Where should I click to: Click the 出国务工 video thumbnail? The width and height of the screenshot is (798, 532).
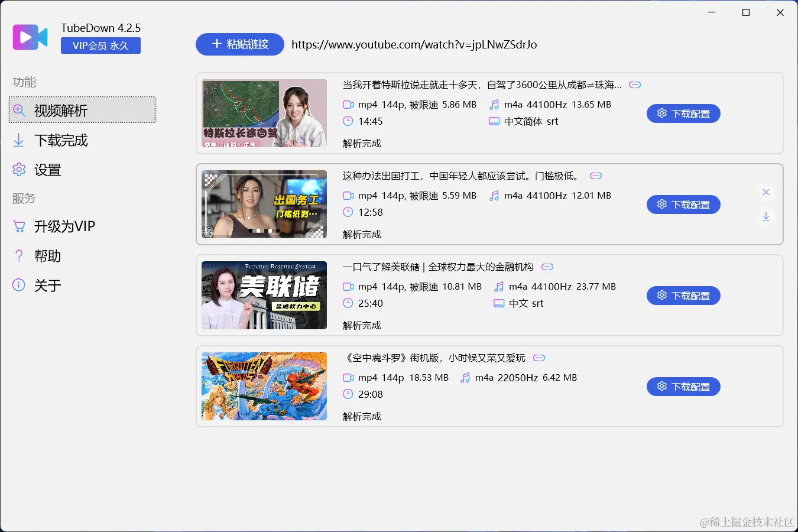(x=264, y=205)
